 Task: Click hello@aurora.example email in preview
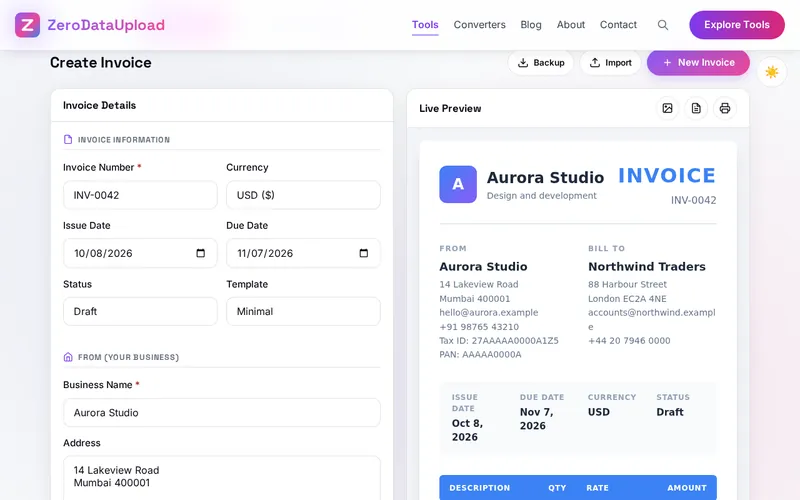489,312
